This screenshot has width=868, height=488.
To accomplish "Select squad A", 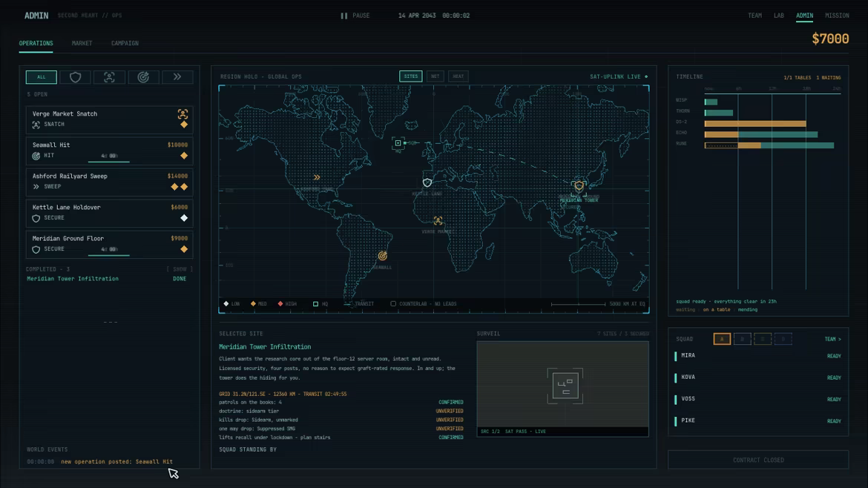I will click(722, 339).
